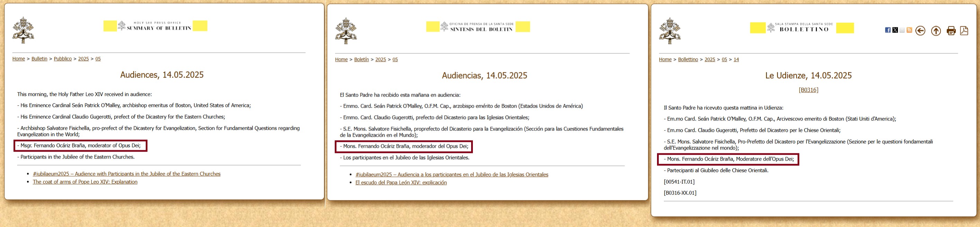Open Audiencia a los participantes en el Jubileo link

coord(452,174)
